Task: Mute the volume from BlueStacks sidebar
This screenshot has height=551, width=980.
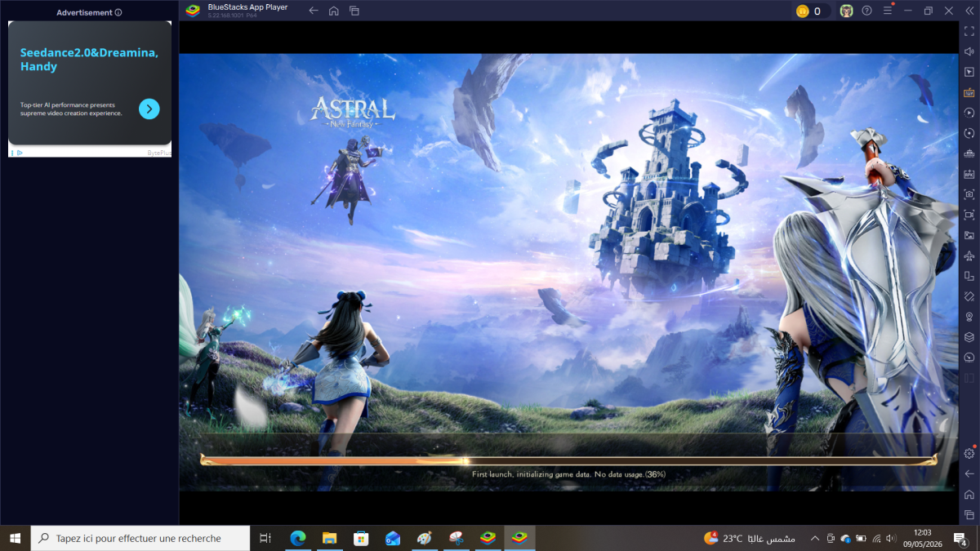Action: point(969,51)
